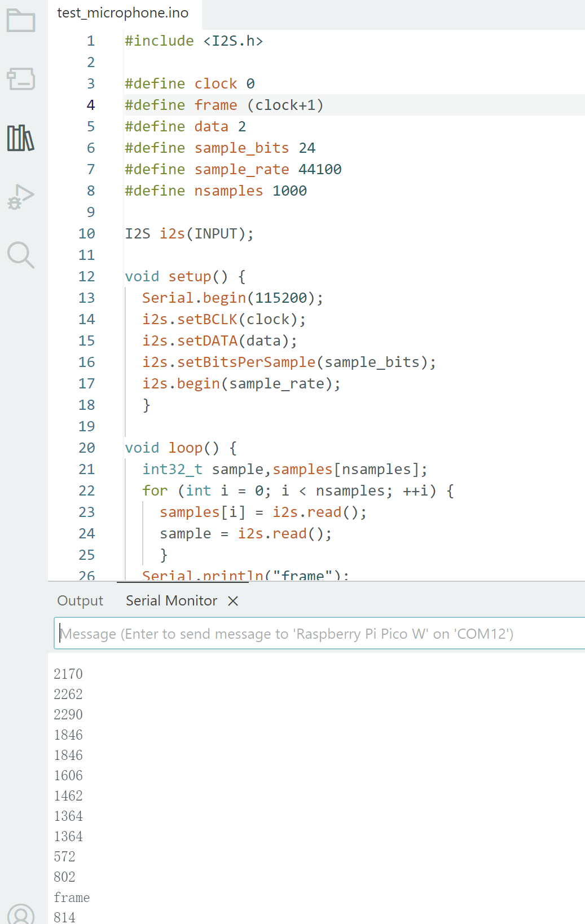Click line number 12 in the gutter
Image resolution: width=585 pixels, height=924 pixels.
[87, 277]
